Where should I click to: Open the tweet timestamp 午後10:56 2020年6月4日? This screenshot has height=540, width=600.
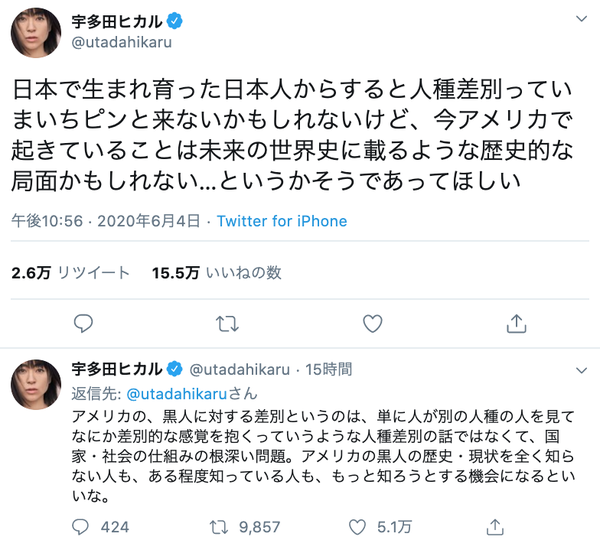108,221
